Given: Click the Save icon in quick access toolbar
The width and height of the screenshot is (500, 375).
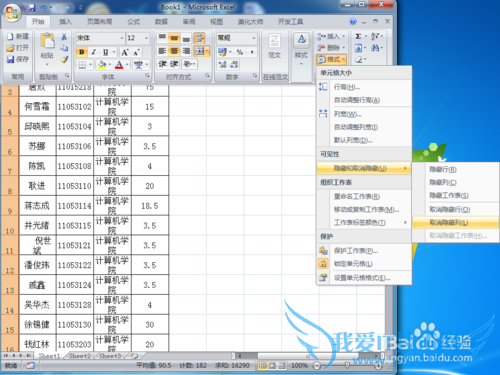Looking at the screenshot, I should point(32,7).
